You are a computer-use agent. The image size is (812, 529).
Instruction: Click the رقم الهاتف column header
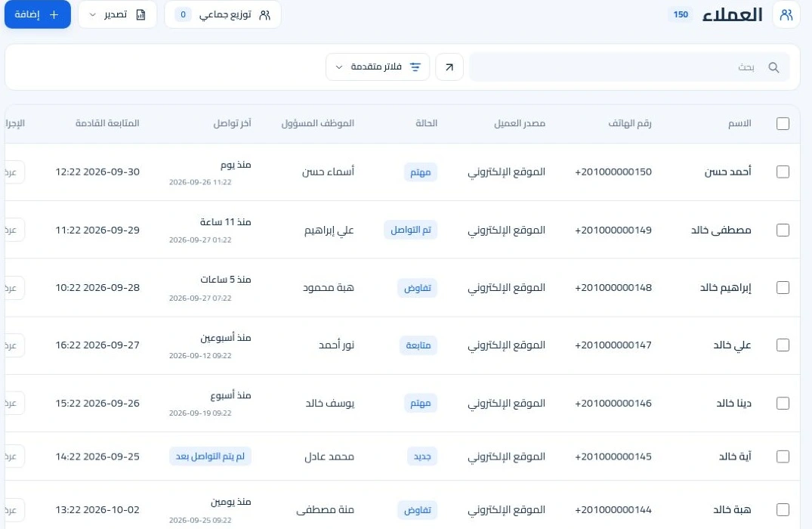(630, 123)
